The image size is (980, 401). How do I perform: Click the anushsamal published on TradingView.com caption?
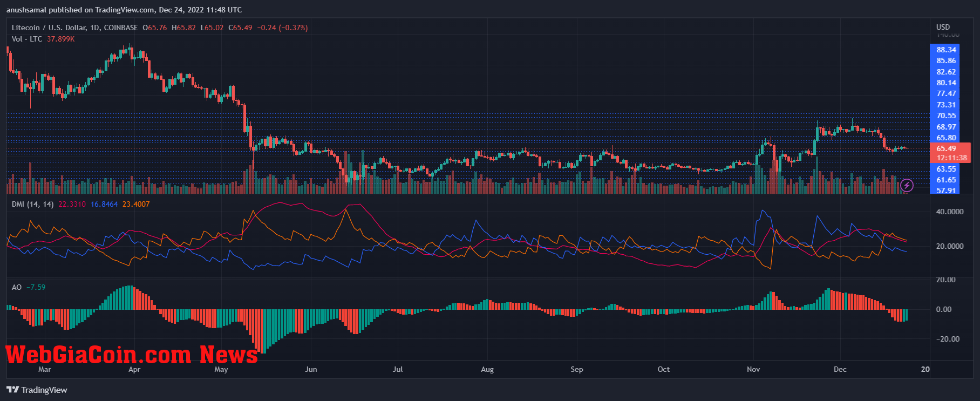pos(124,10)
